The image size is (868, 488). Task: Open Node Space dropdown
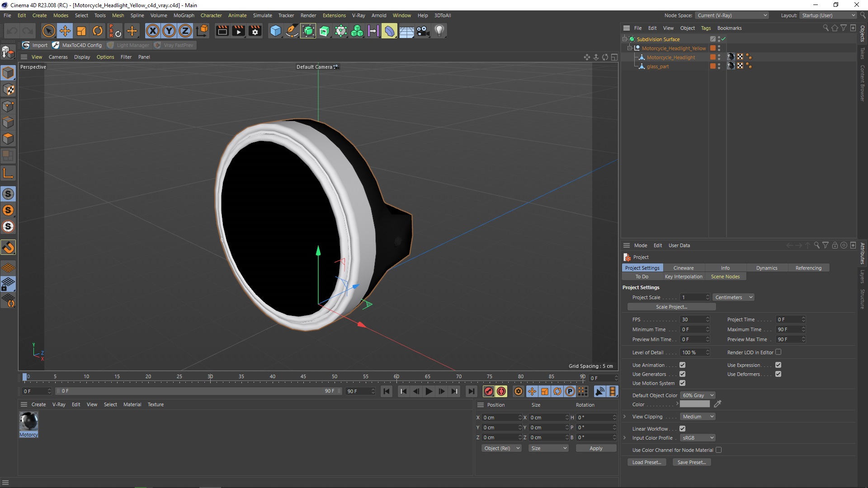pyautogui.click(x=732, y=15)
